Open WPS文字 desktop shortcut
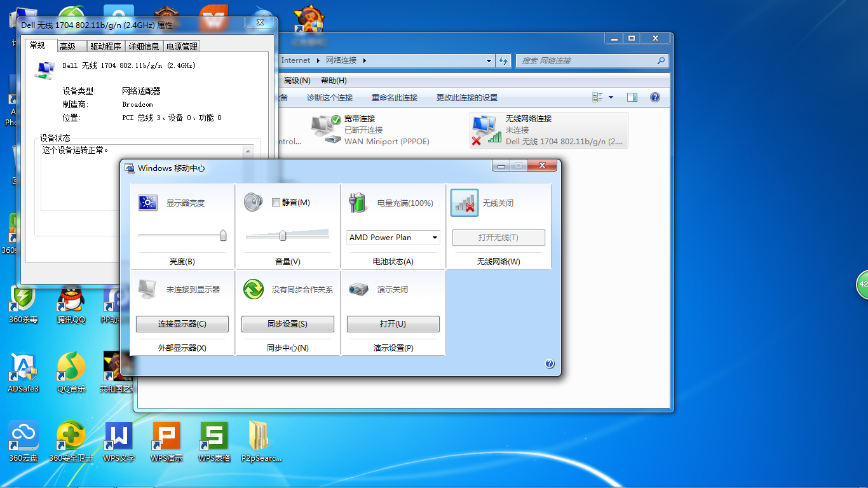This screenshot has height=488, width=868. point(119,442)
